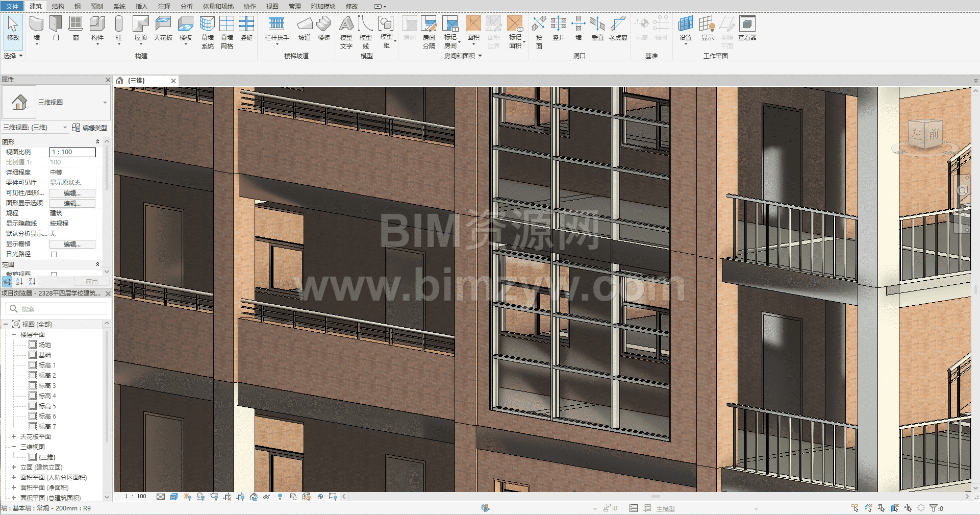Select the 幕墙系统 (Curtain System) tool
The height and width of the screenshot is (515, 980).
click(x=207, y=32)
